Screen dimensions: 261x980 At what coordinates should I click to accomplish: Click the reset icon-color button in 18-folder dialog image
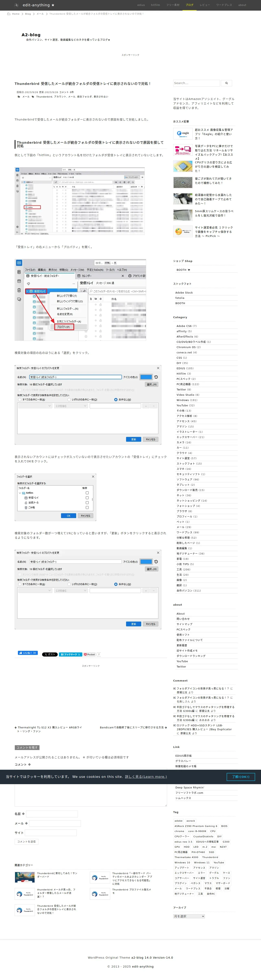click(x=156, y=377)
